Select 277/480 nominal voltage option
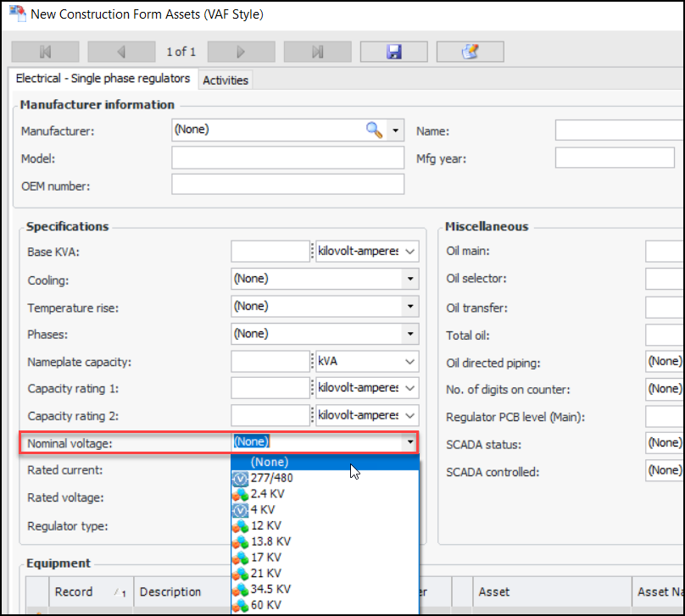This screenshot has width=685, height=616. coord(271,478)
